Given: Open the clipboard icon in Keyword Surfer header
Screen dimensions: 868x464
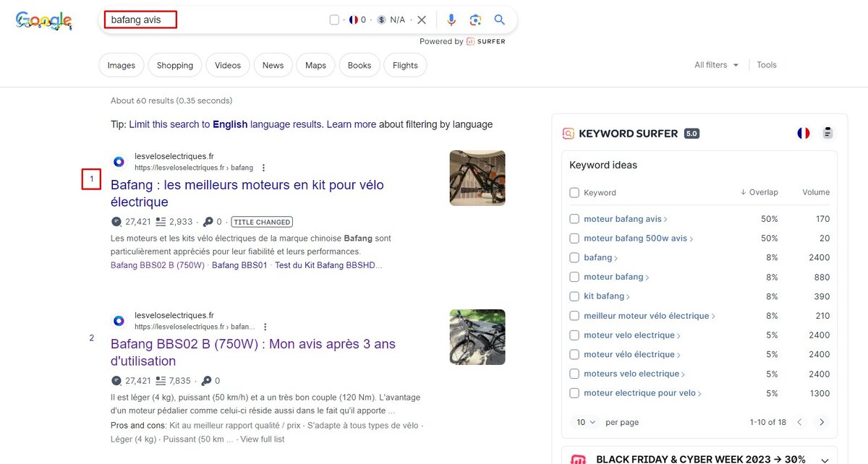Looking at the screenshot, I should pyautogui.click(x=828, y=133).
